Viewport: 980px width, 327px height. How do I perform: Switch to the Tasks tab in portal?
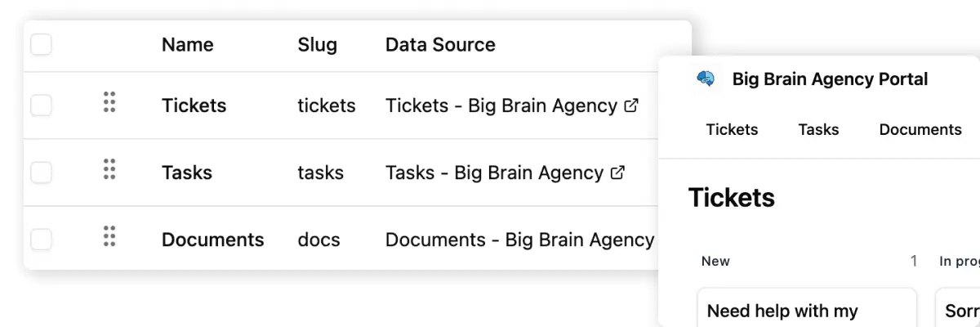click(818, 129)
